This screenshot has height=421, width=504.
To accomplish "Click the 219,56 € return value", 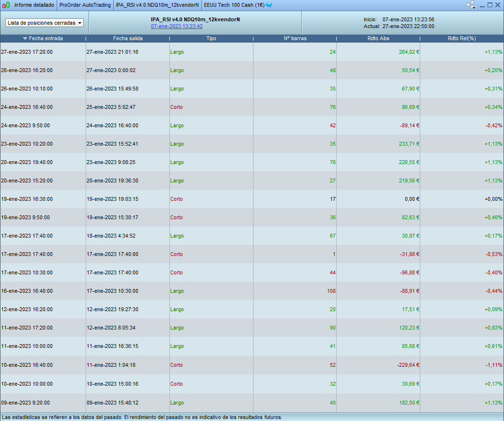I will pos(409,181).
